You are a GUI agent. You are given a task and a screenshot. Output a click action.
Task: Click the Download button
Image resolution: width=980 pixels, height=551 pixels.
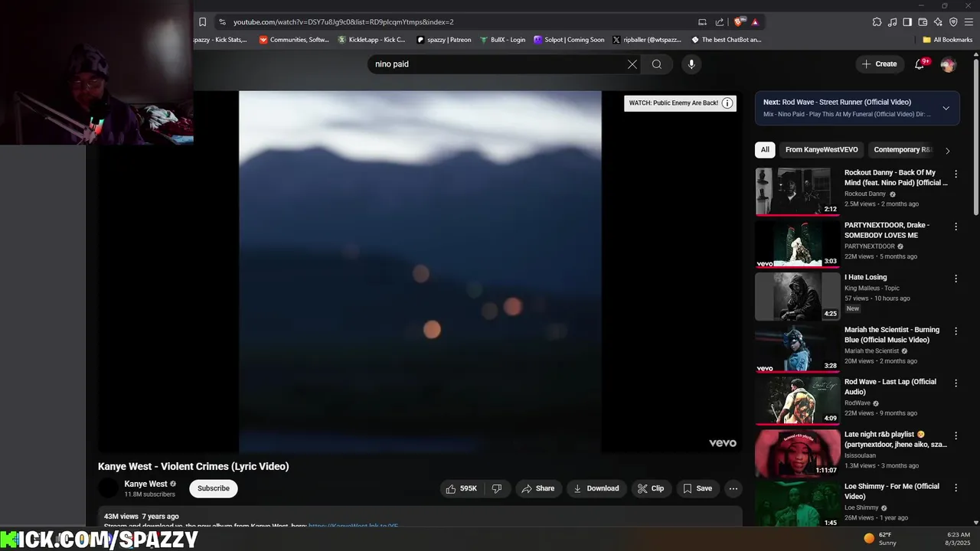click(x=596, y=488)
